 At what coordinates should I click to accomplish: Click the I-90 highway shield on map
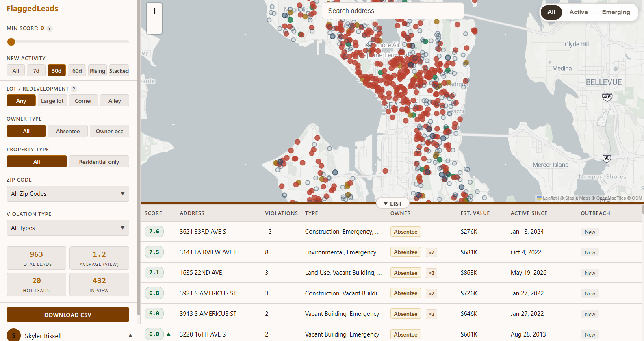(607, 159)
